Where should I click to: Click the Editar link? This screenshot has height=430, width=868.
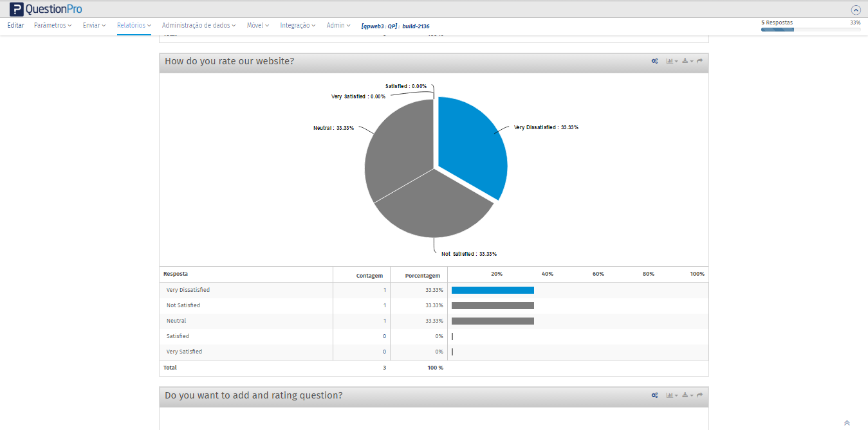15,26
